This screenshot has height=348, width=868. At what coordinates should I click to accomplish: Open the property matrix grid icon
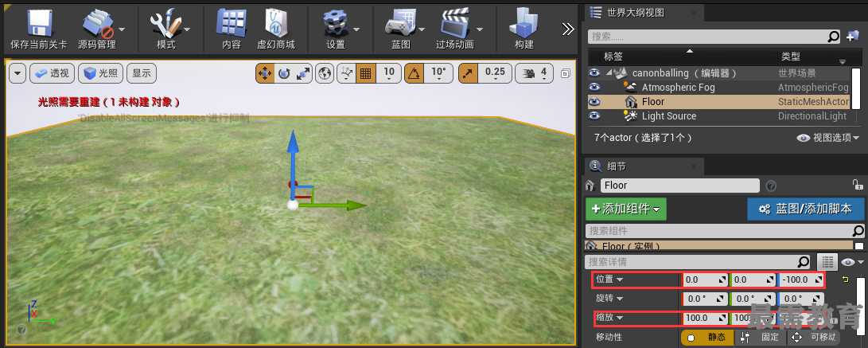[827, 262]
